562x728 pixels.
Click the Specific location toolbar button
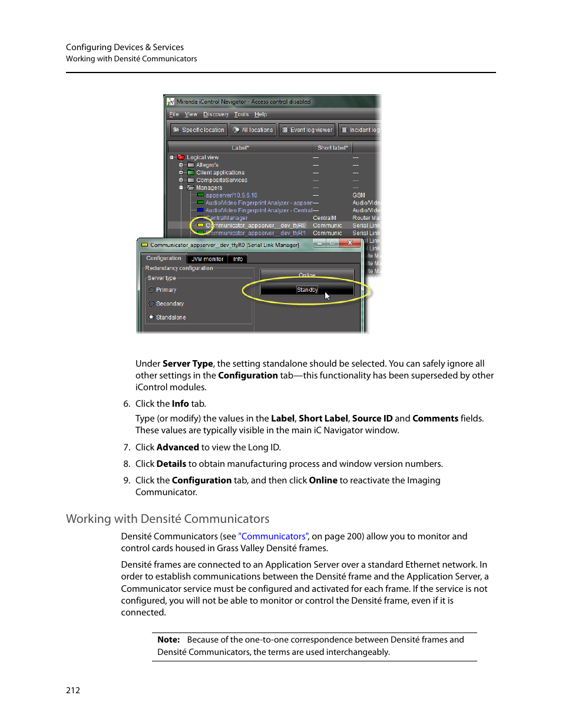coord(199,130)
